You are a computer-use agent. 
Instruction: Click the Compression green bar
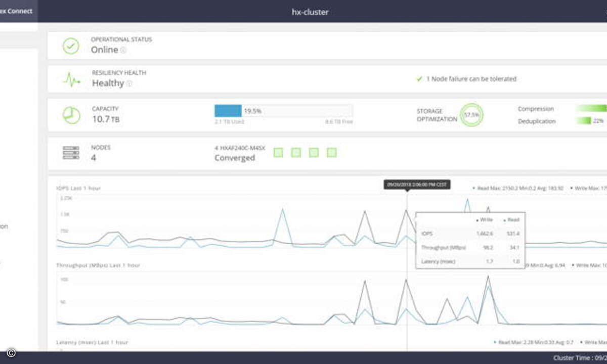591,108
